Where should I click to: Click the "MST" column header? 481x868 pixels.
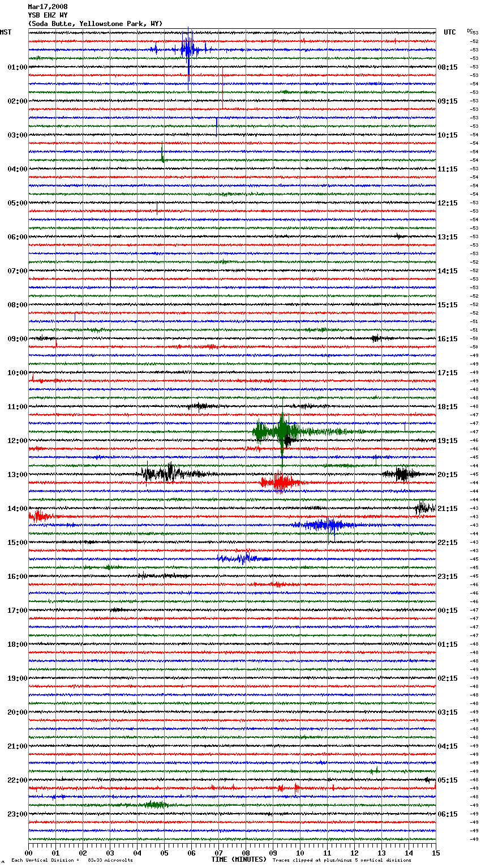(6, 32)
